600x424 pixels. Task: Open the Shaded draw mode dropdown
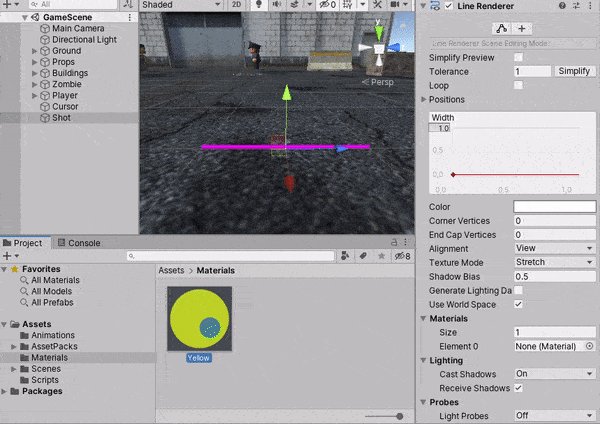181,5
